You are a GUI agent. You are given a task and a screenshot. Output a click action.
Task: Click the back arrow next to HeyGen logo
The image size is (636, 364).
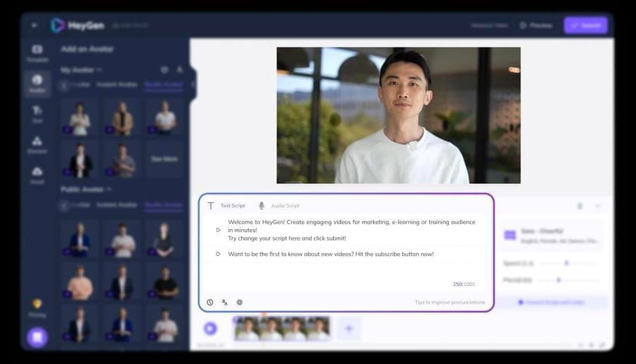coord(35,25)
